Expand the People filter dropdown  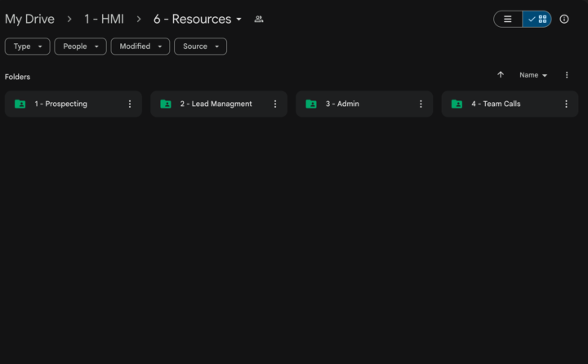point(80,47)
